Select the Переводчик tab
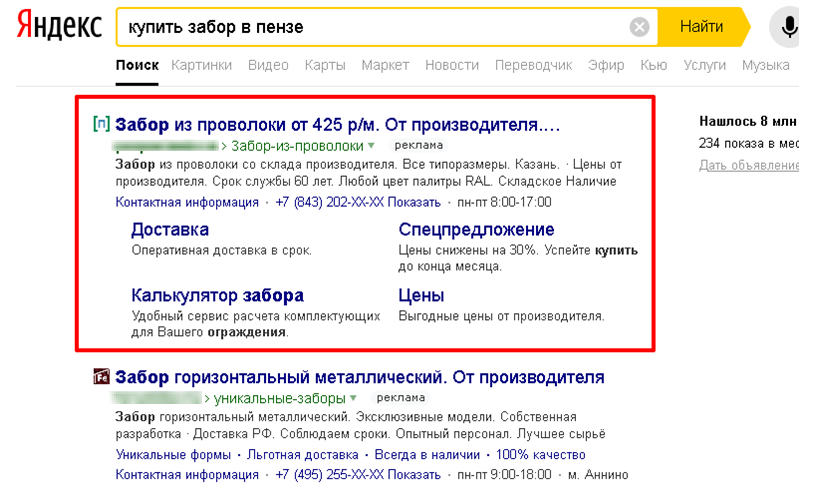 [534, 65]
